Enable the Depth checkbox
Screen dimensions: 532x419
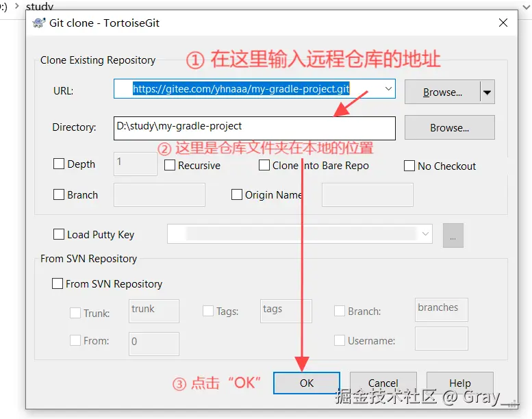(59, 164)
